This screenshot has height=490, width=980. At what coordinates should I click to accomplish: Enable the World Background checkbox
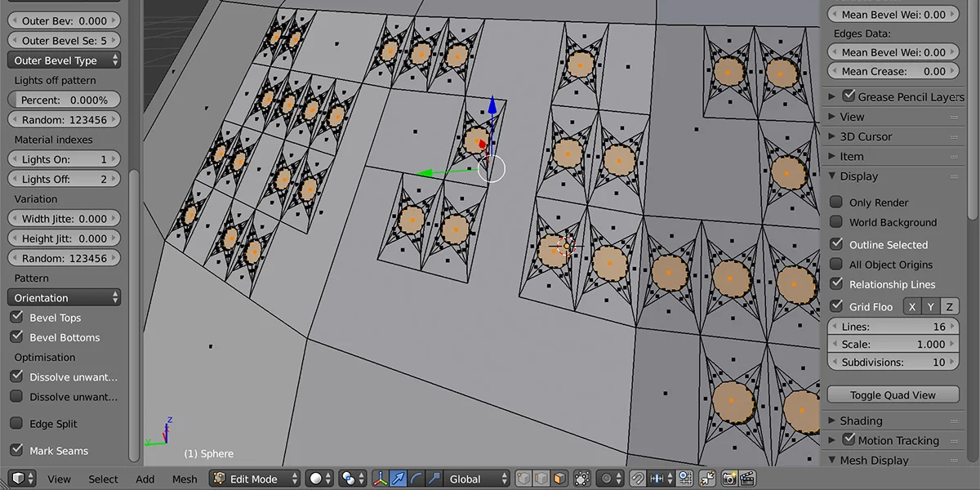pos(837,222)
